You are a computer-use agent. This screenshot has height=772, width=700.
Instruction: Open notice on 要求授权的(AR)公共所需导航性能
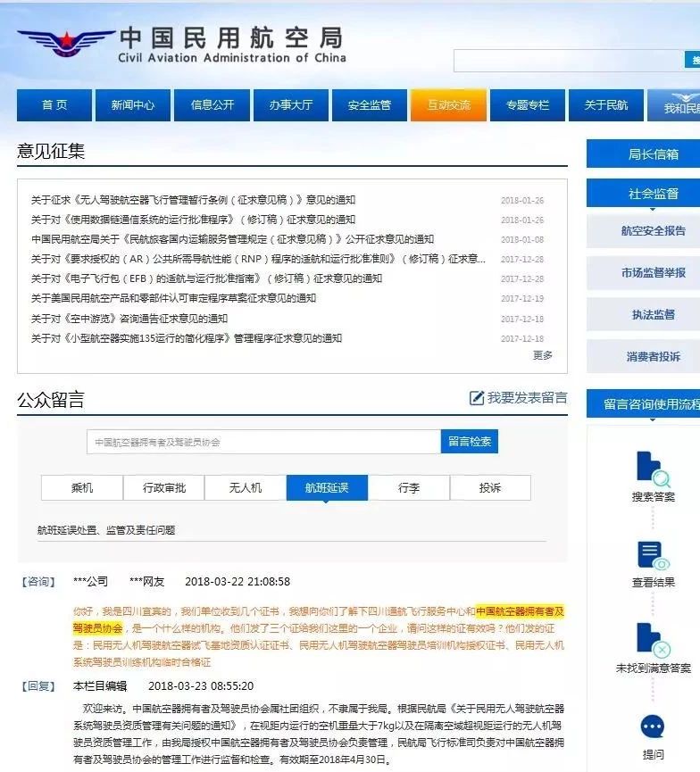click(258, 259)
